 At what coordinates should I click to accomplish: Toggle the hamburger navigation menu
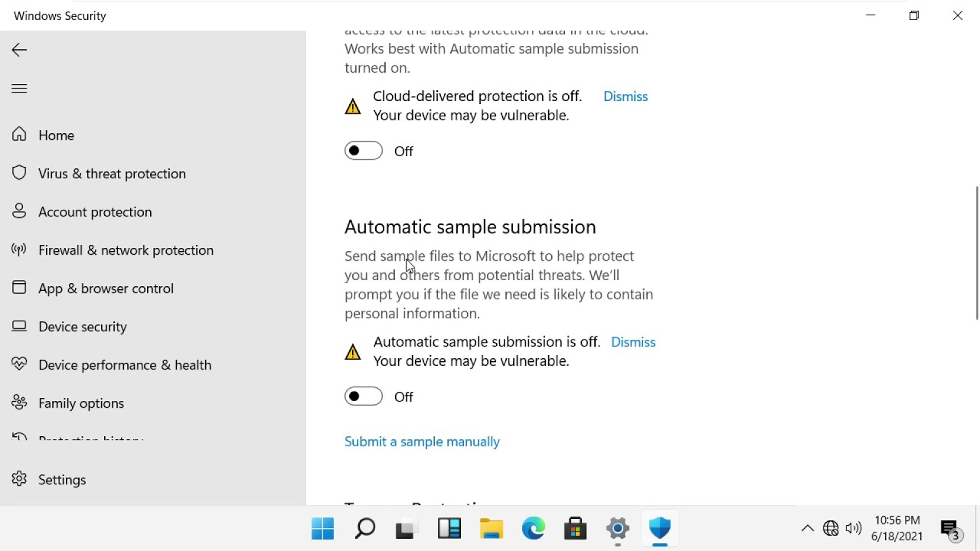tap(19, 88)
